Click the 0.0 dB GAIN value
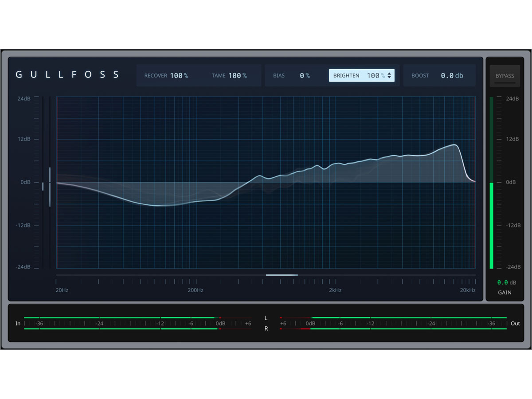532x399 pixels. pyautogui.click(x=506, y=282)
